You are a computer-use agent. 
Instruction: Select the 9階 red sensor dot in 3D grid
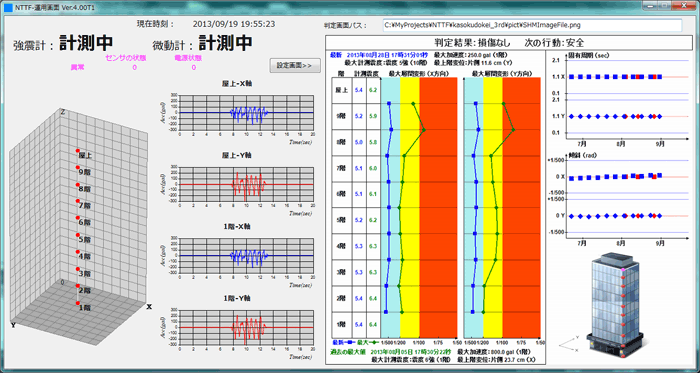[x=78, y=168]
